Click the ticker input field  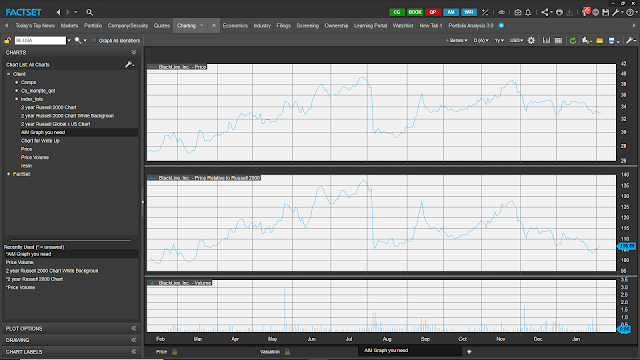40,40
